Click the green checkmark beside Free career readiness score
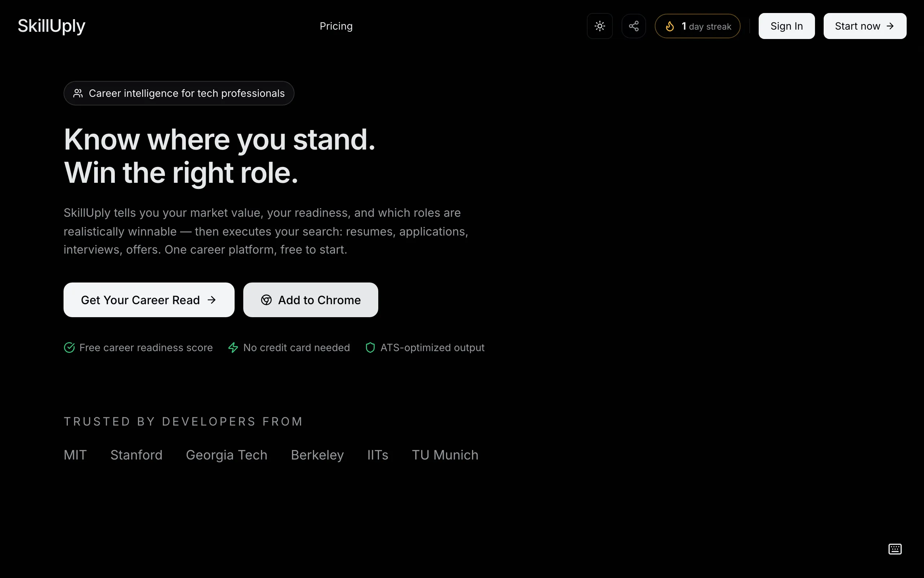 point(69,348)
